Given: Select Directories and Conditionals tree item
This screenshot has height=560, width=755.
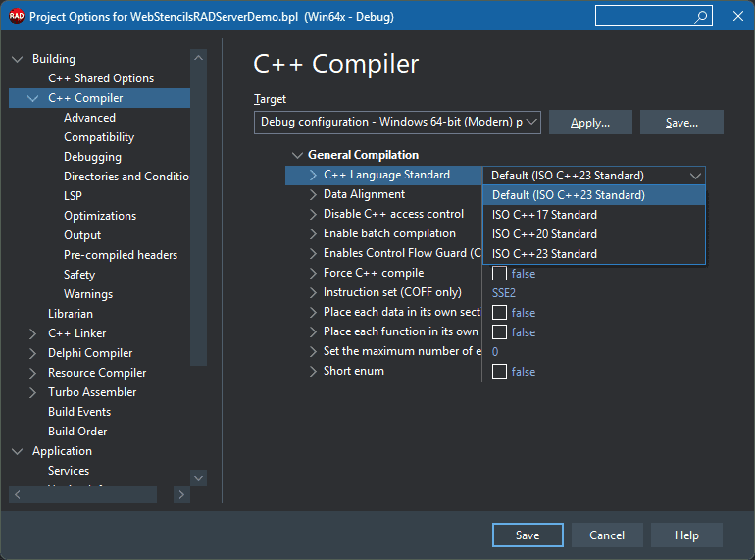Looking at the screenshot, I should point(126,177).
